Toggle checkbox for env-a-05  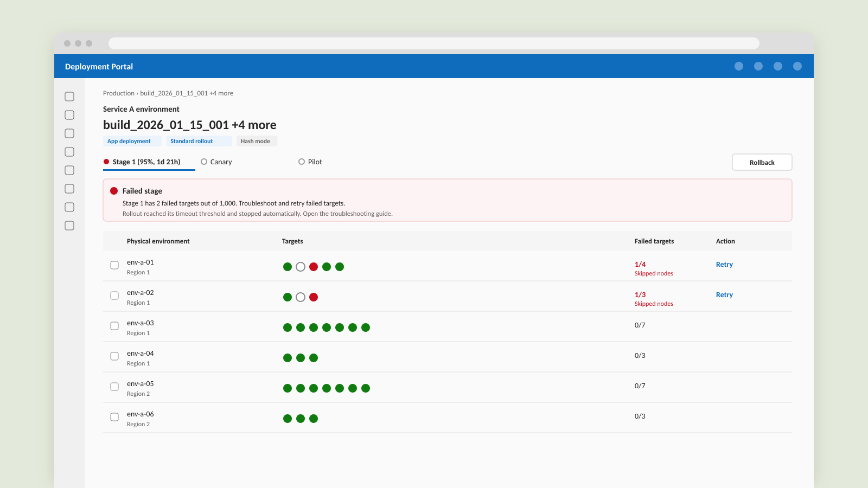pyautogui.click(x=114, y=387)
